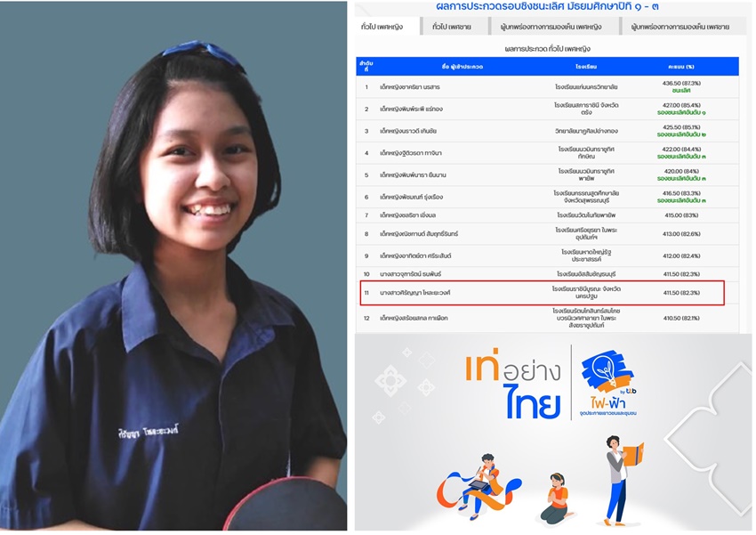The height and width of the screenshot is (535, 756).
Task: Select the standing figure holding orange book
Action: pos(623,480)
